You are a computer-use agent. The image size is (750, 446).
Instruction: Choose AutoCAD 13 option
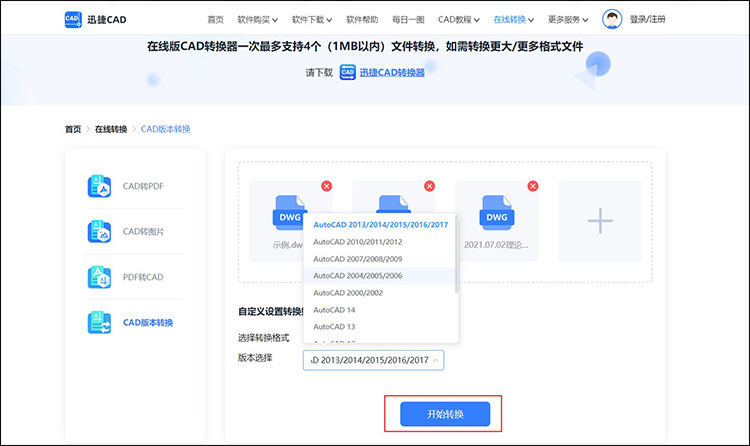tap(381, 327)
